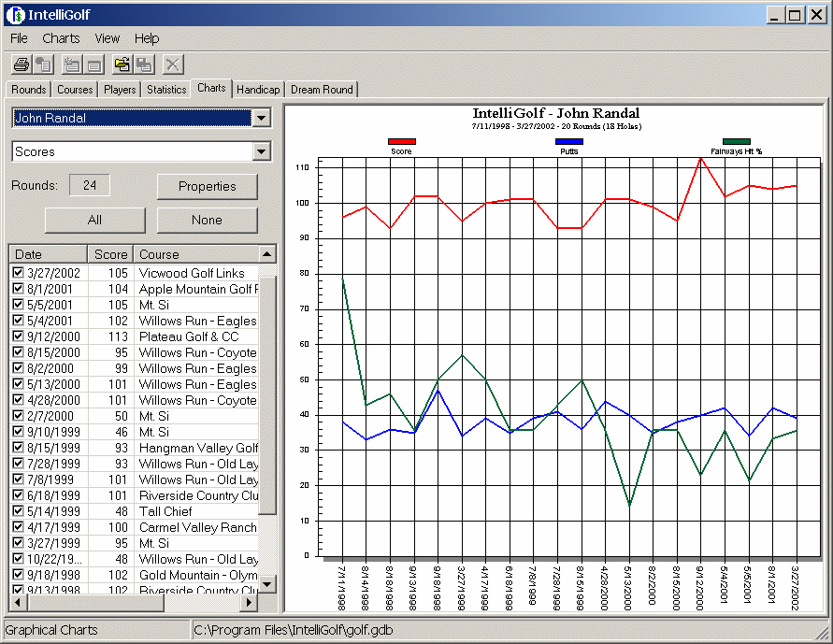The image size is (833, 644).
Task: Click the rounds list horizontal scrollbar thumb
Action: (96, 603)
